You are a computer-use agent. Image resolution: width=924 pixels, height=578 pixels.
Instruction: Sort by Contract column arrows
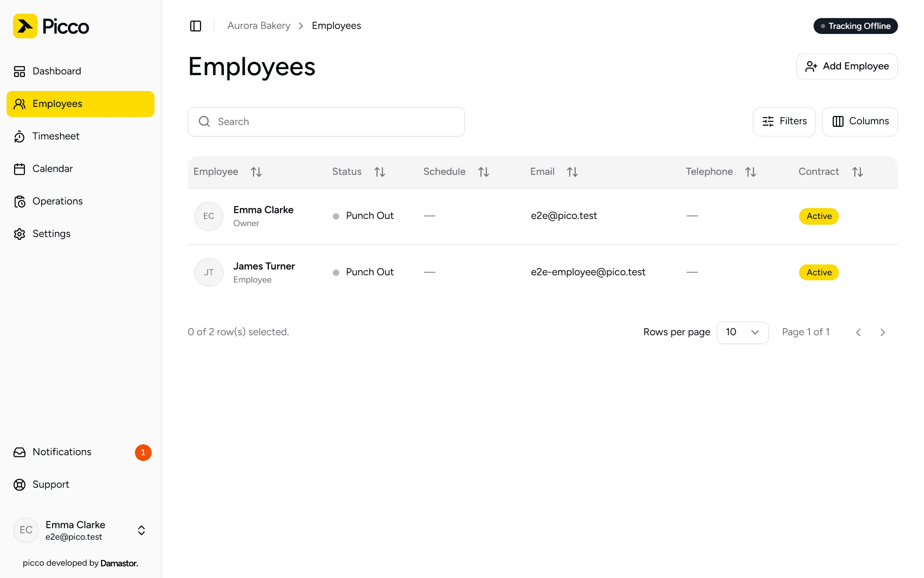[858, 172]
